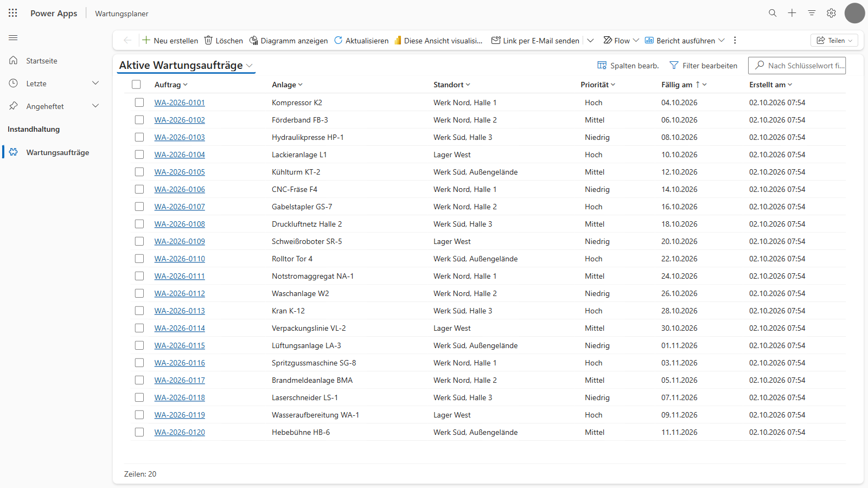Click Neu erstellen to add an order

click(170, 40)
